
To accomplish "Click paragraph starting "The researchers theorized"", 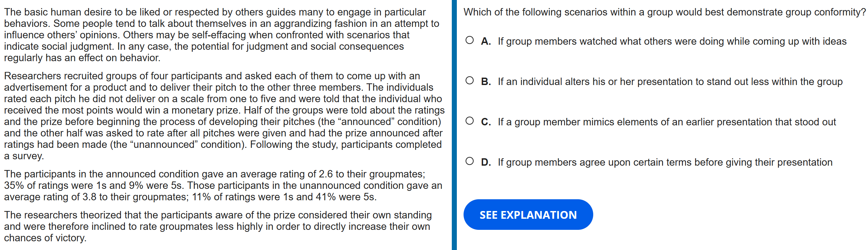I will (x=217, y=226).
